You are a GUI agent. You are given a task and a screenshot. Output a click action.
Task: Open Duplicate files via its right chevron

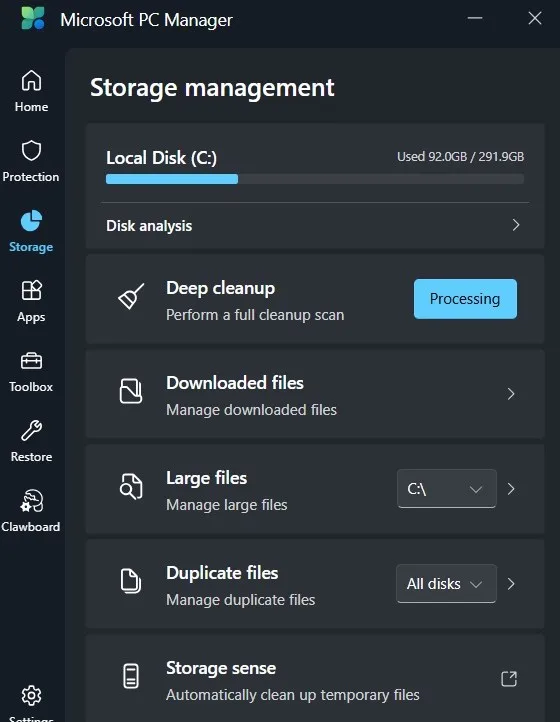point(511,584)
